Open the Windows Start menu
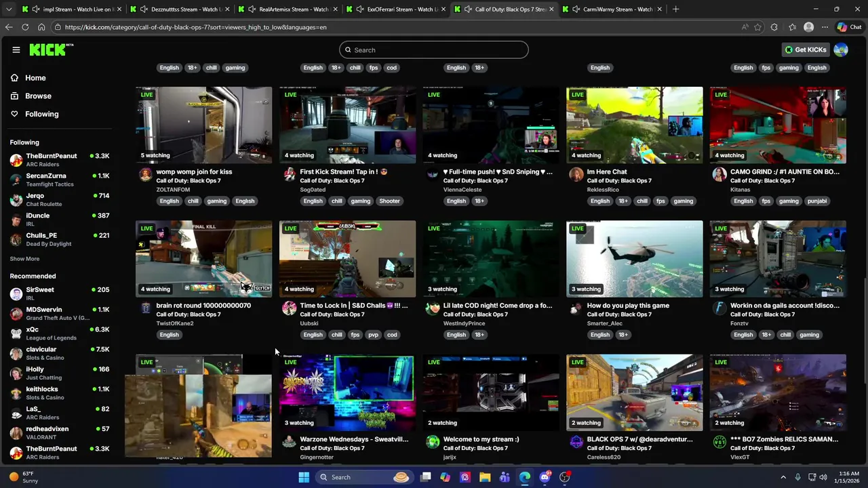The image size is (868, 488). tap(304, 477)
